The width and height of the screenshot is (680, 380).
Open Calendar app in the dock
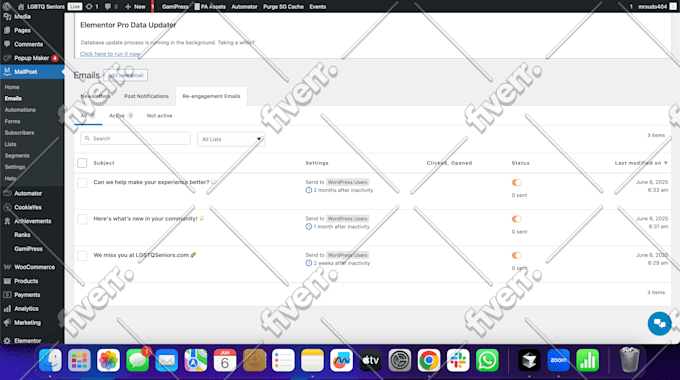[x=225, y=360]
